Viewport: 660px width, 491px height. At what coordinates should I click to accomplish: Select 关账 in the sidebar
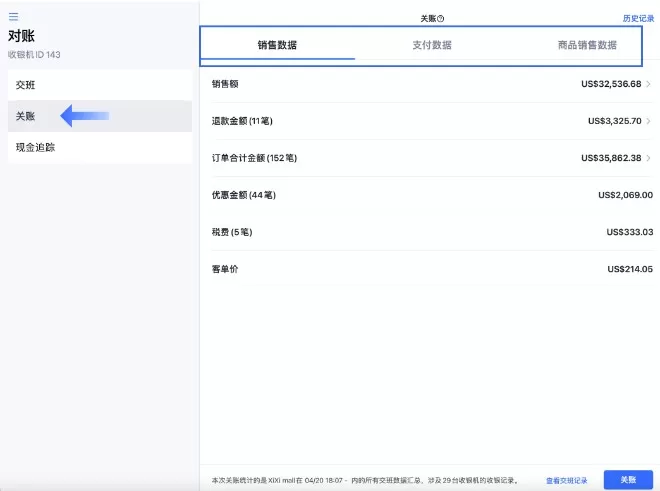point(100,116)
